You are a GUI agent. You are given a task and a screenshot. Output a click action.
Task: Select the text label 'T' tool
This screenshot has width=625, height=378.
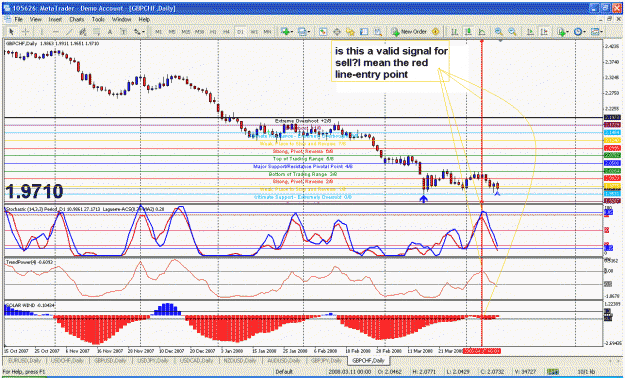point(124,32)
